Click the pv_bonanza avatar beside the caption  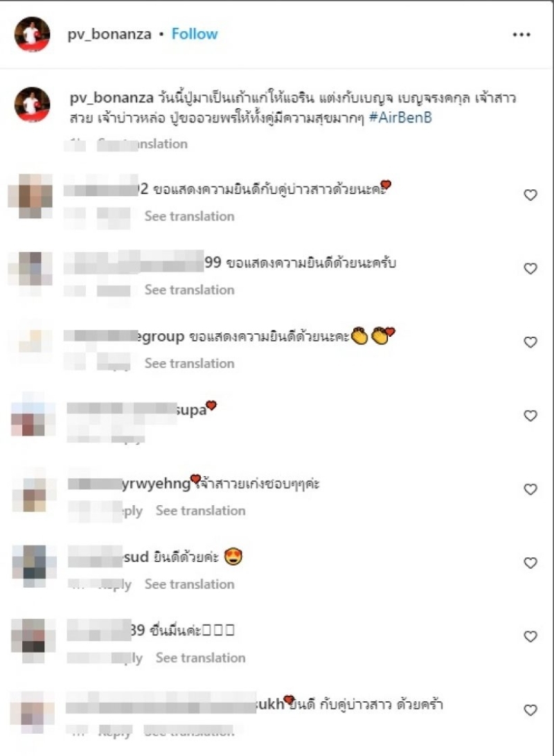(x=33, y=105)
